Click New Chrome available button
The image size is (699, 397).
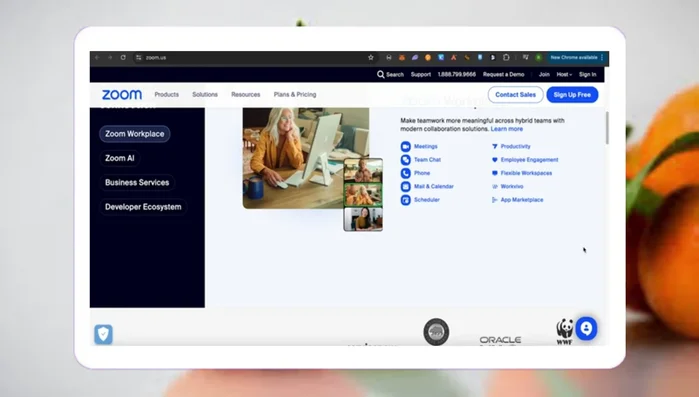click(x=573, y=57)
